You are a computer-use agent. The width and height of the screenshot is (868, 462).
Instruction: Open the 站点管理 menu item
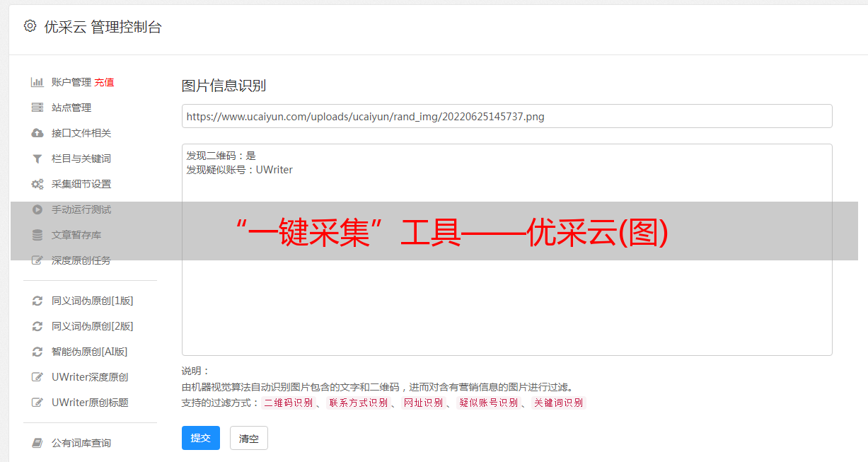click(x=71, y=108)
